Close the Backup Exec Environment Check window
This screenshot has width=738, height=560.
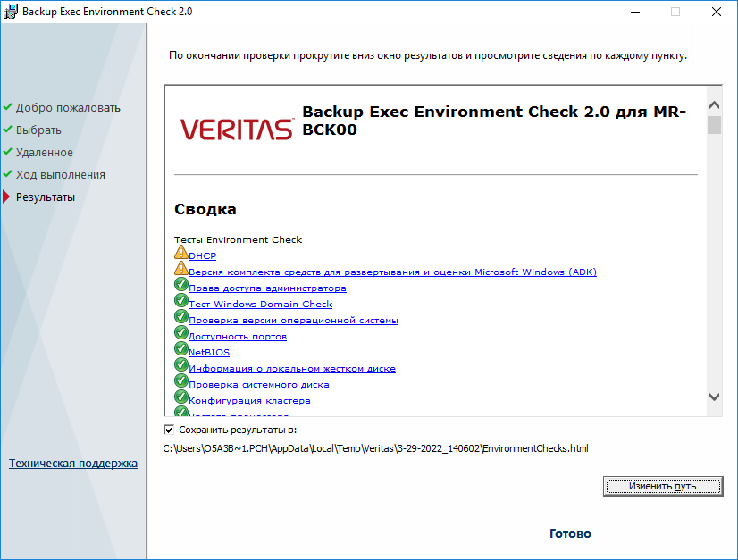[x=717, y=12]
